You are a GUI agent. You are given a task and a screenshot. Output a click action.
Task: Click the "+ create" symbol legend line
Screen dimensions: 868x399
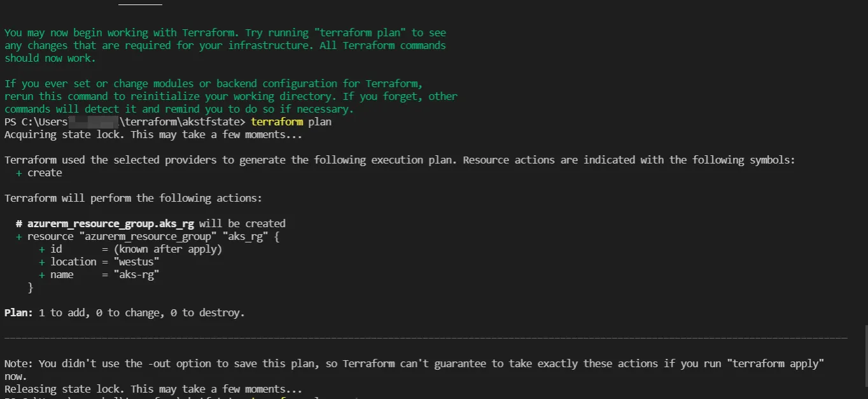coord(39,172)
